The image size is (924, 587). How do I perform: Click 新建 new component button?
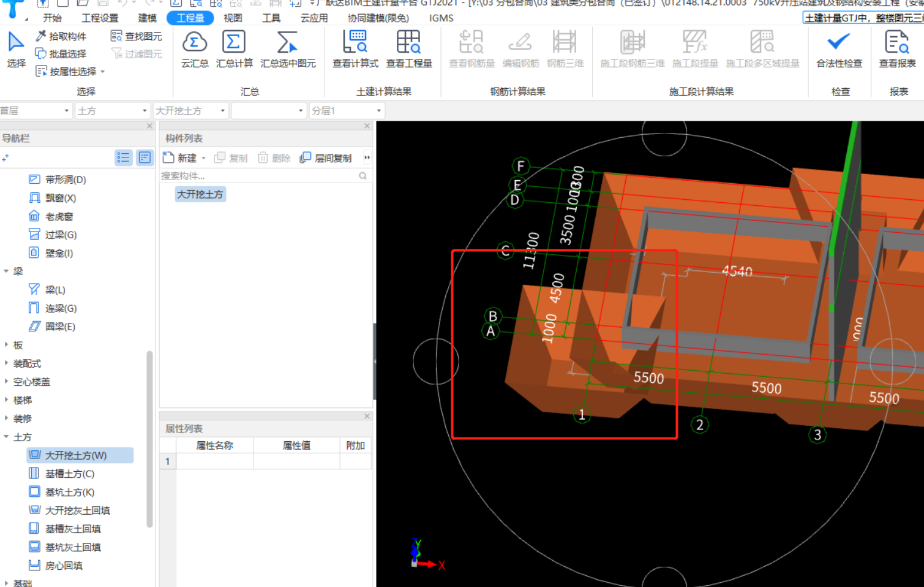tap(180, 158)
